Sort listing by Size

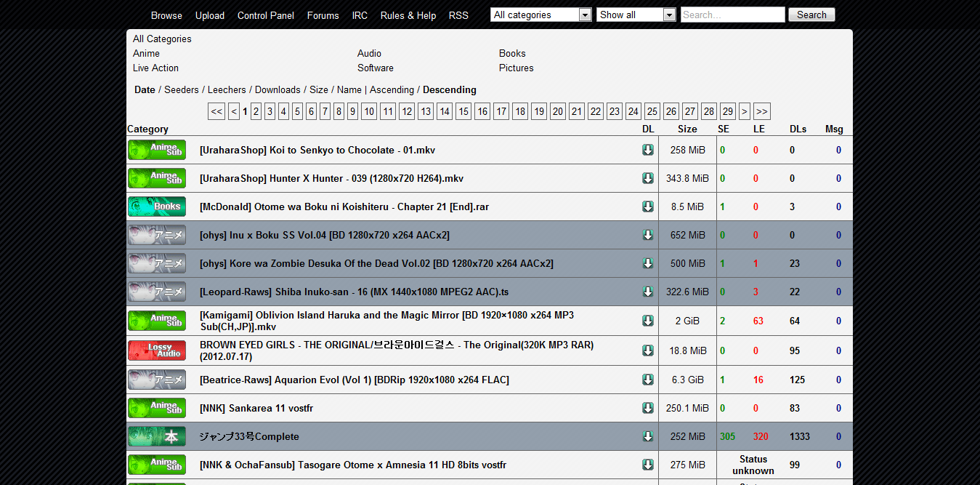click(318, 90)
